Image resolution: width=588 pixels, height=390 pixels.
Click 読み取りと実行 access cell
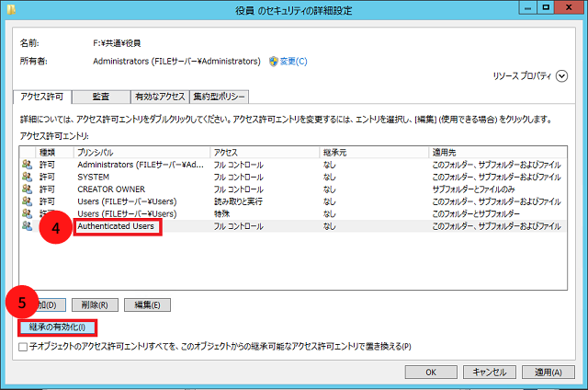[239, 201]
